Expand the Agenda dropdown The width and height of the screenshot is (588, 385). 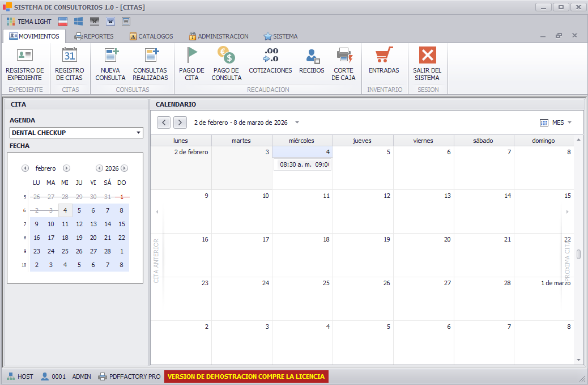pyautogui.click(x=138, y=133)
